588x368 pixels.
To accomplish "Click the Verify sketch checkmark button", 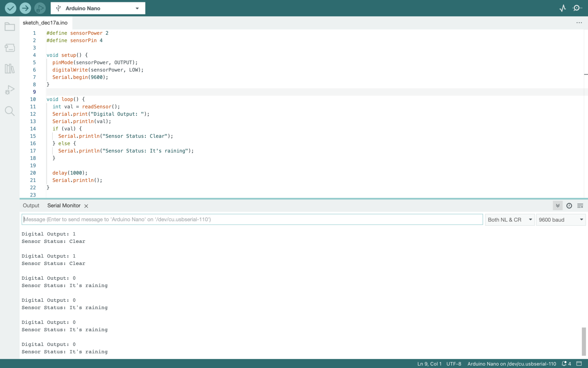I will point(10,8).
